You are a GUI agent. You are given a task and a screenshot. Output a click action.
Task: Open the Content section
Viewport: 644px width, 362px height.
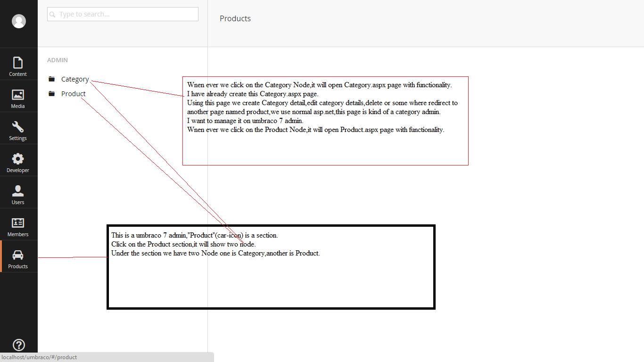click(x=18, y=66)
